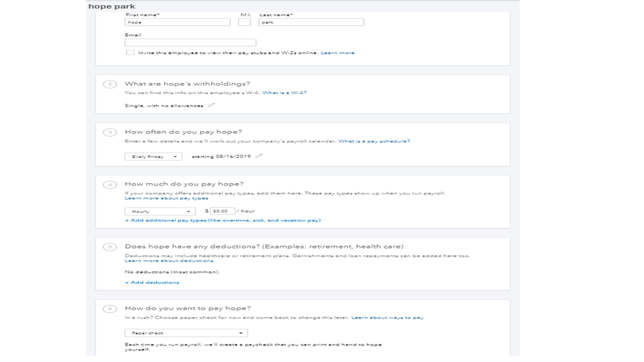
Task: Click the pencil icon beside the start date
Action: pyautogui.click(x=259, y=156)
